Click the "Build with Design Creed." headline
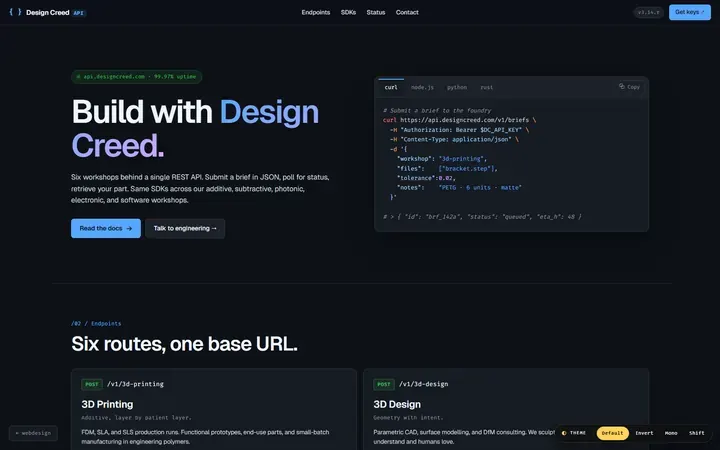Screen dimensions: 720x450 195,129
